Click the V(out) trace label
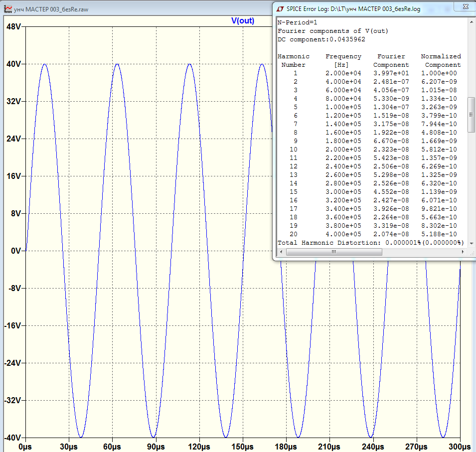 (243, 20)
